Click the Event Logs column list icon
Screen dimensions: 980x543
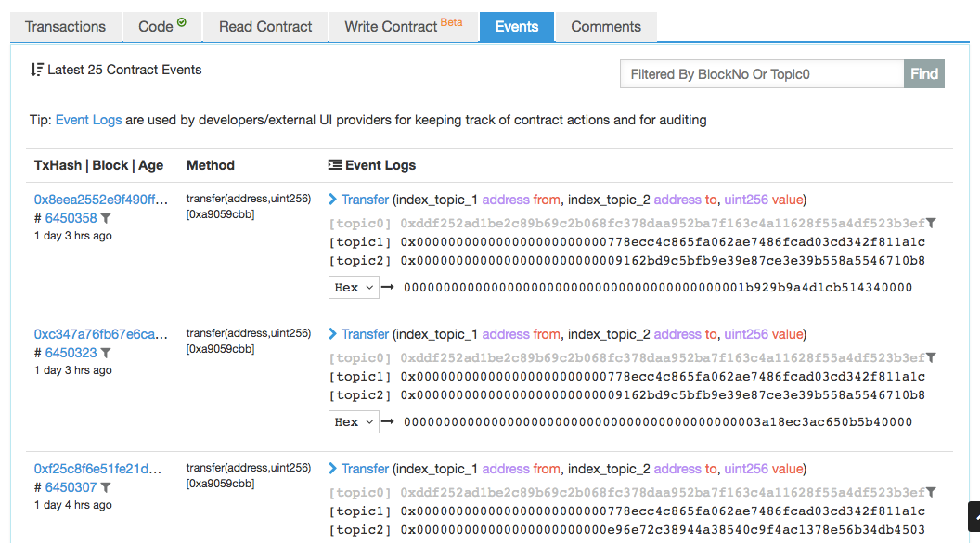[335, 165]
